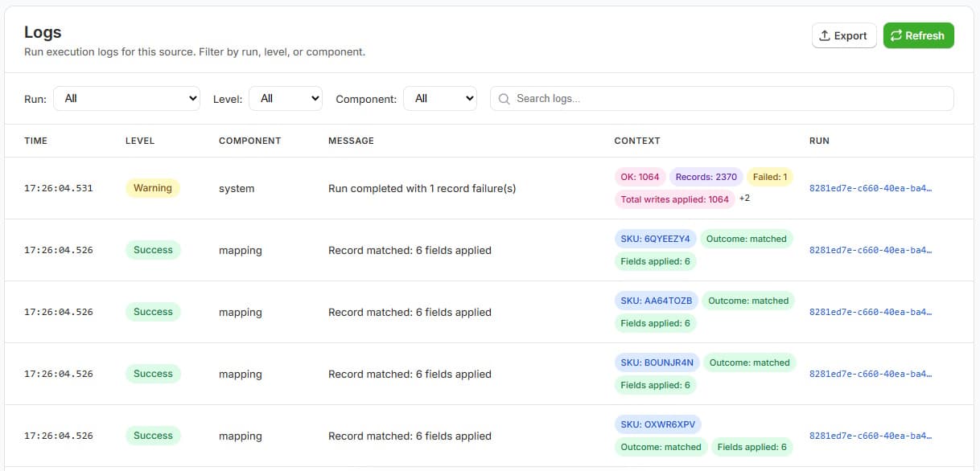Screen dimensions: 980x471
Task: Open the Run filter dropdown
Action: pyautogui.click(x=126, y=98)
